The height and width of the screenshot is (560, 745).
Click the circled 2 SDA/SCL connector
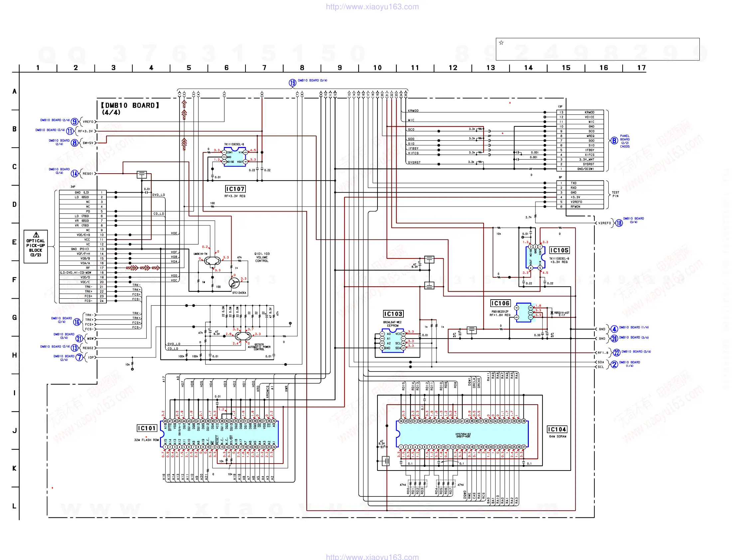click(x=614, y=364)
